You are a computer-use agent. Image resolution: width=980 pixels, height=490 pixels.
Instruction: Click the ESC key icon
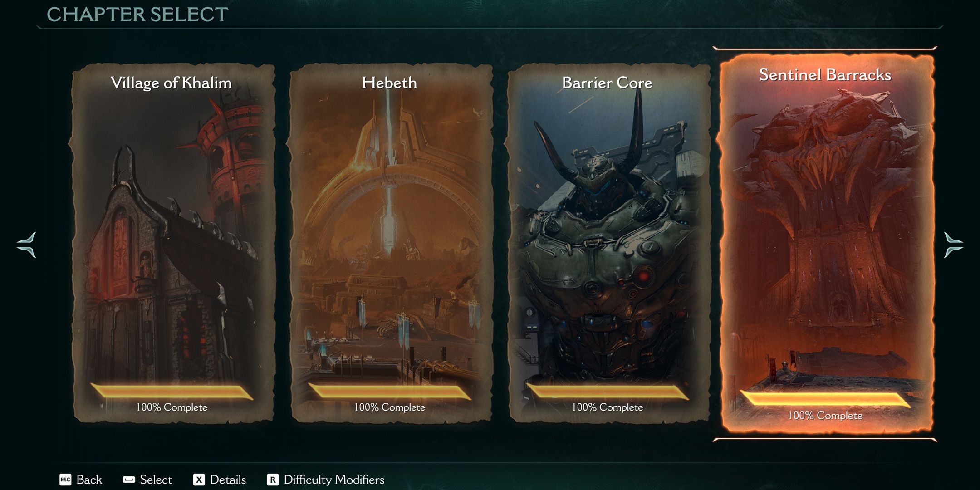pyautogui.click(x=65, y=480)
